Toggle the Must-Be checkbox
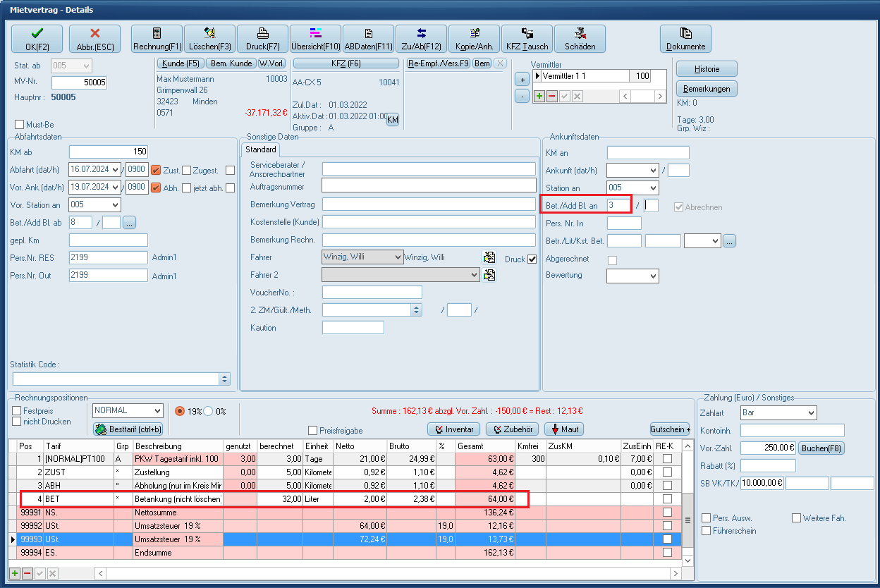 tap(20, 125)
